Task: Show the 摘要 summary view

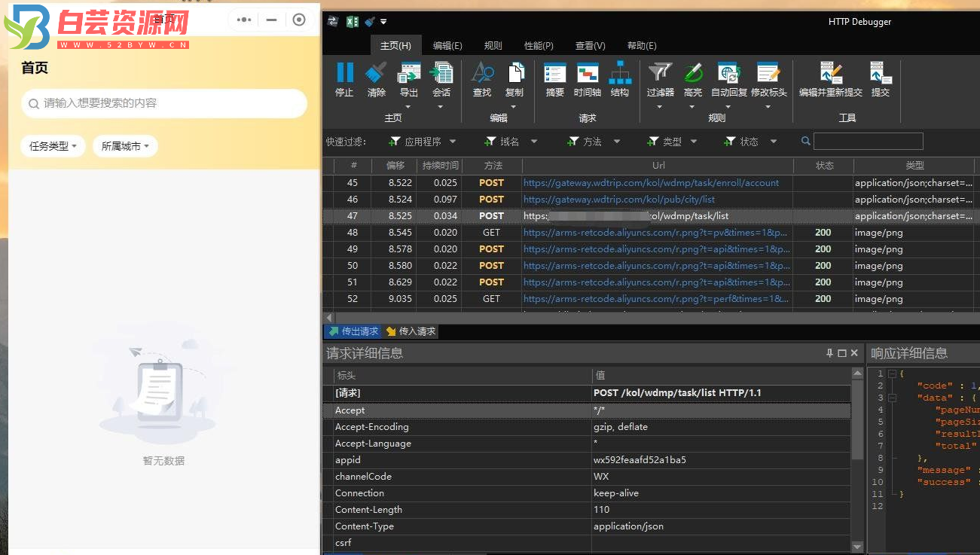Action: (x=555, y=73)
